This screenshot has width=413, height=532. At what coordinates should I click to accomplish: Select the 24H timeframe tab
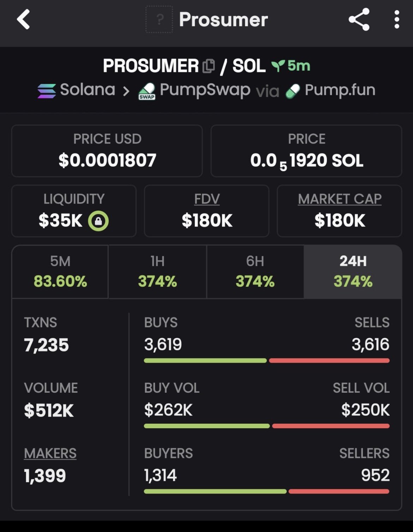(x=353, y=272)
